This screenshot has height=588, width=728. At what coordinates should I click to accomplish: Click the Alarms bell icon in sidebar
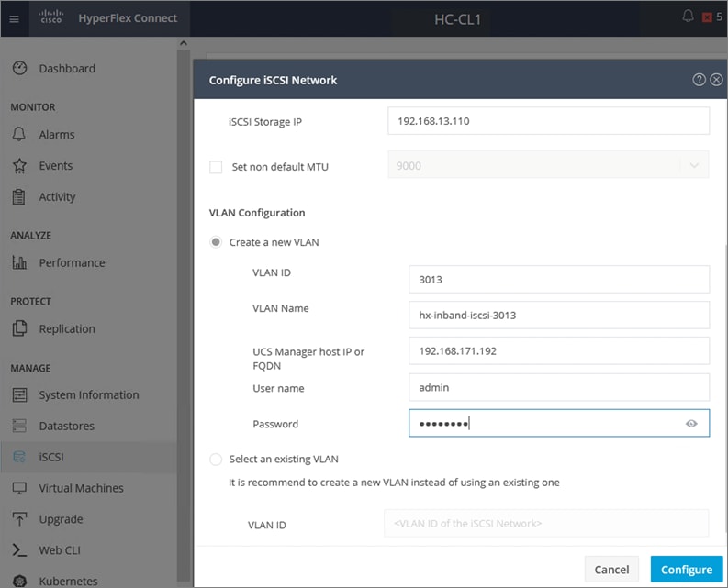[19, 134]
